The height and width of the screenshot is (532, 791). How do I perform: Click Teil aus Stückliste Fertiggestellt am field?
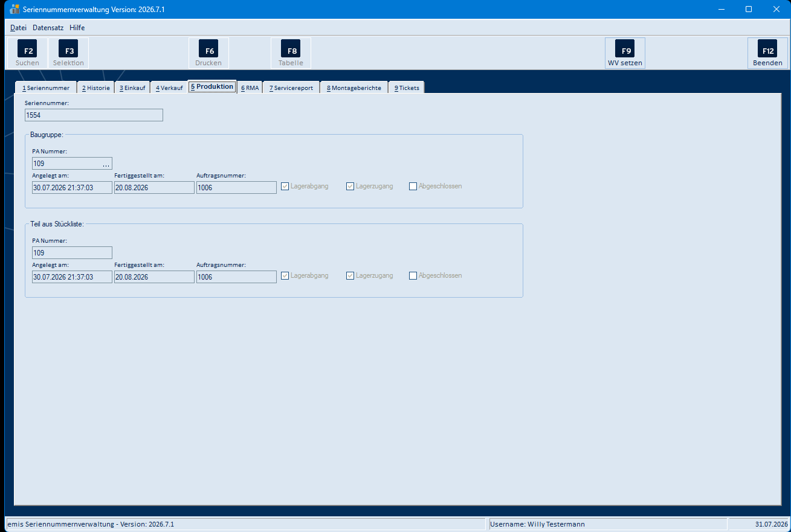pyautogui.click(x=155, y=277)
